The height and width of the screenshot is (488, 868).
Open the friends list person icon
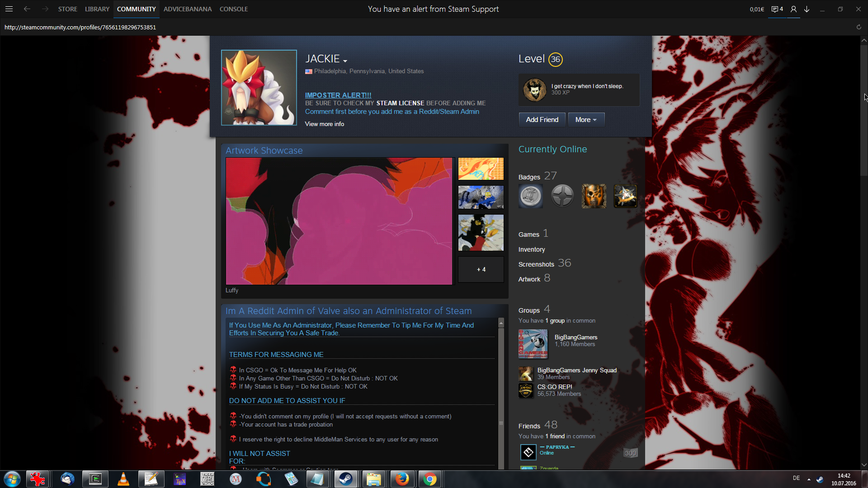(x=793, y=9)
